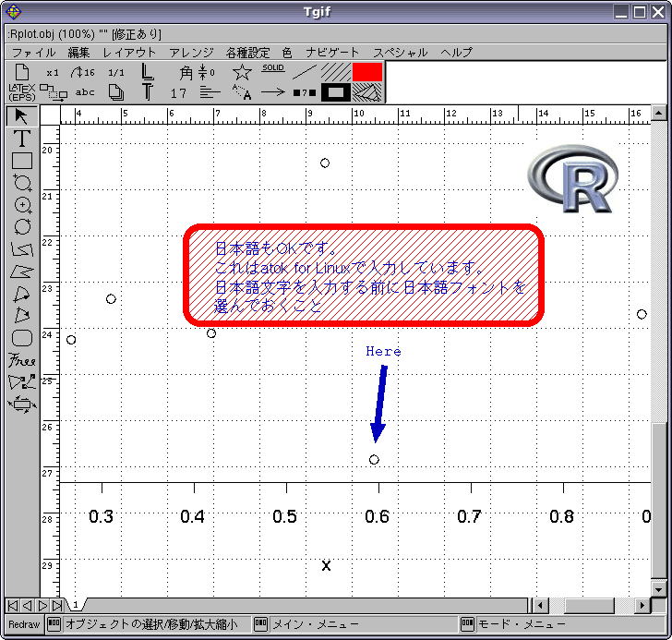
Task: Select the rotate/flip tool at toolbar bottom
Action: [x=22, y=404]
